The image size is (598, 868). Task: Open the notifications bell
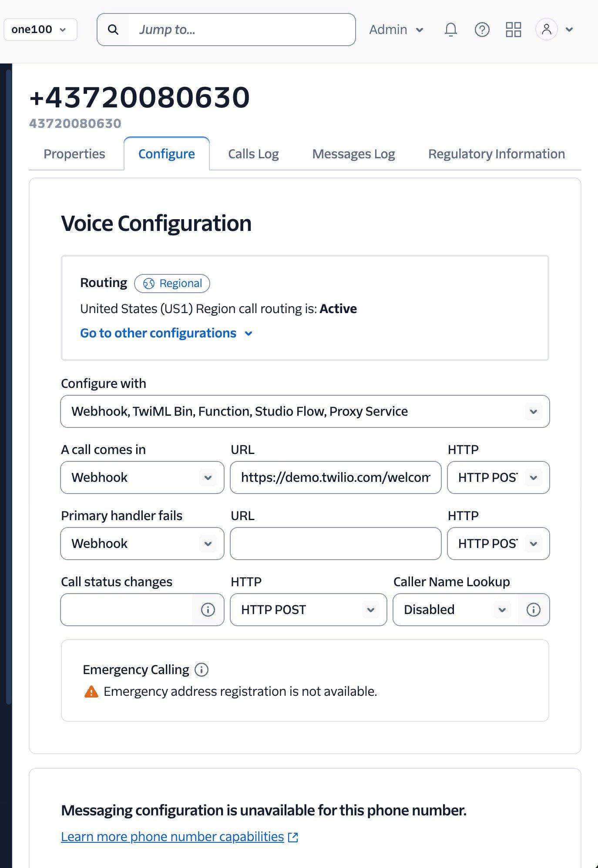click(451, 29)
